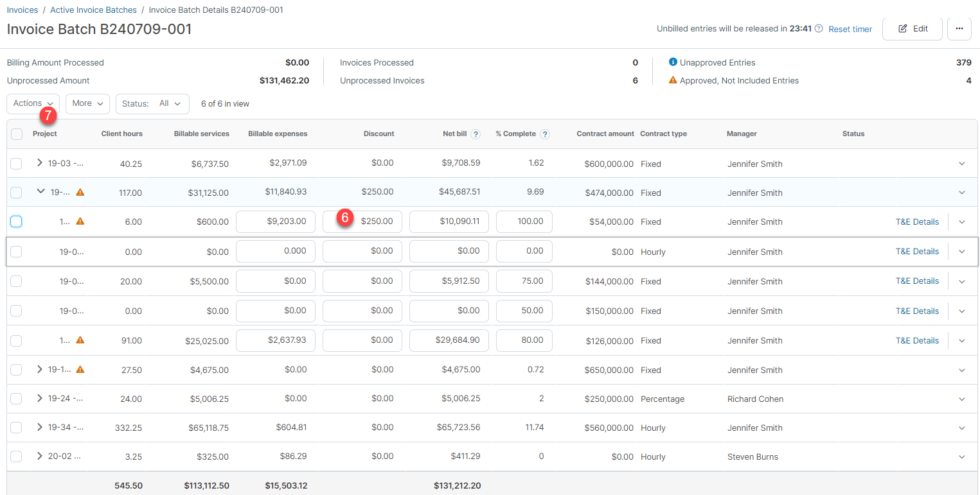Open the Status: All filter dropdown
Screen dimensions: 980x495
[x=152, y=103]
